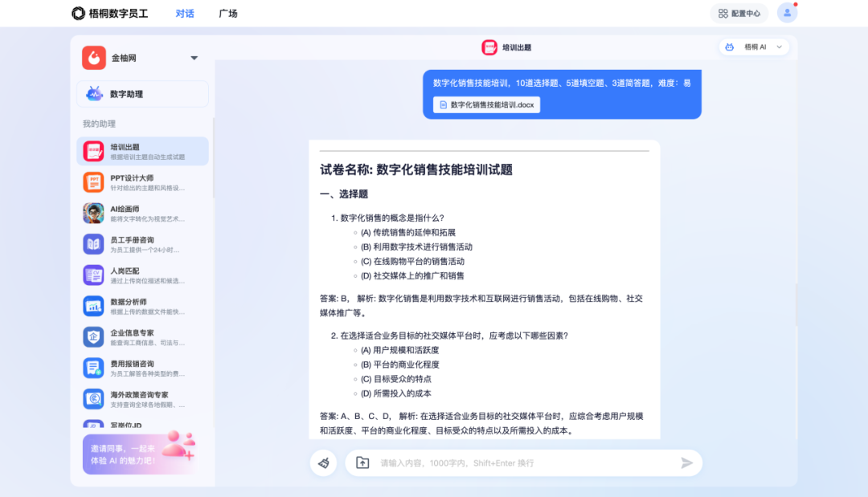The image size is (868, 497).
Task: Open the user avatar profile
Action: tap(787, 13)
